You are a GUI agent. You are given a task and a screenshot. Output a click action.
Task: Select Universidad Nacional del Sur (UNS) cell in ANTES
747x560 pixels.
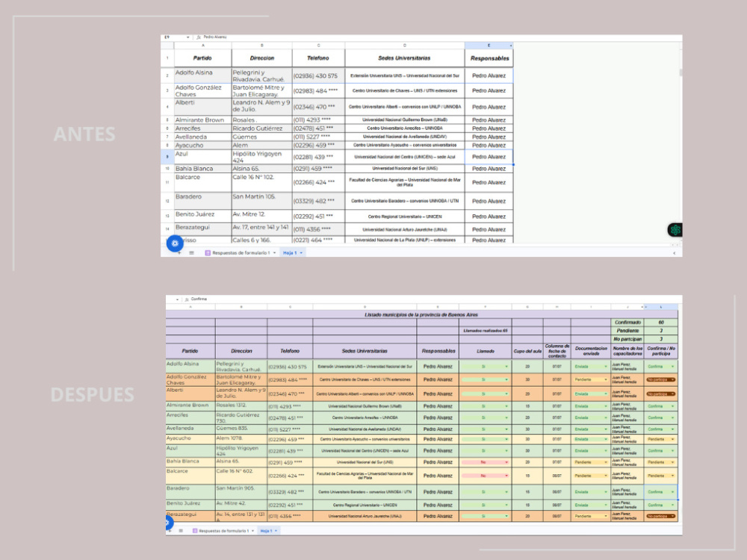405,169
